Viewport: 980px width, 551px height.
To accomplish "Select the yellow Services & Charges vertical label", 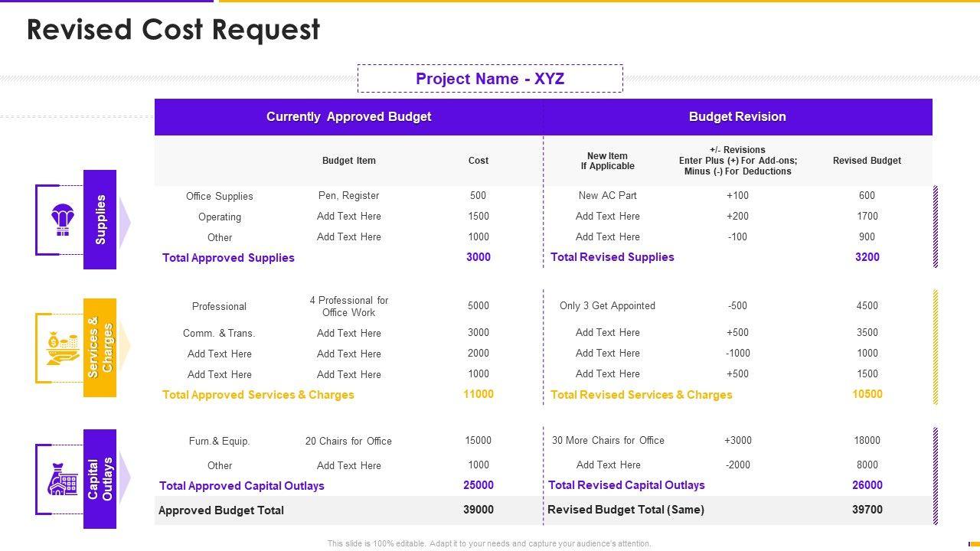I will [x=100, y=348].
